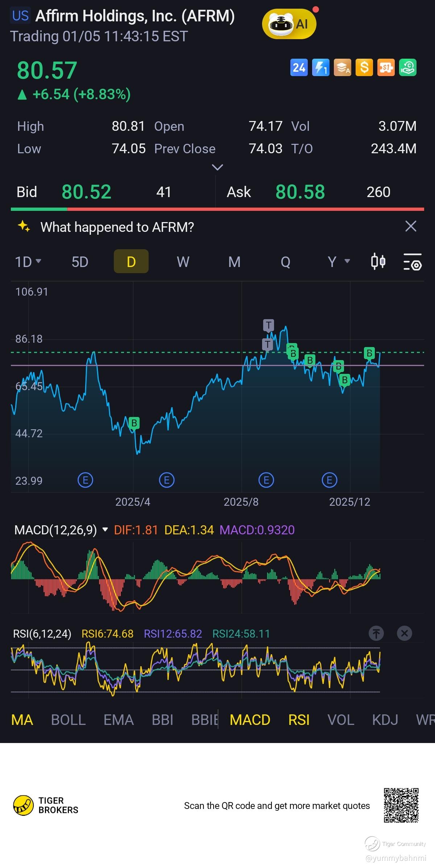Toggle the MA indicator
The height and width of the screenshot is (868, 435).
coord(22,720)
